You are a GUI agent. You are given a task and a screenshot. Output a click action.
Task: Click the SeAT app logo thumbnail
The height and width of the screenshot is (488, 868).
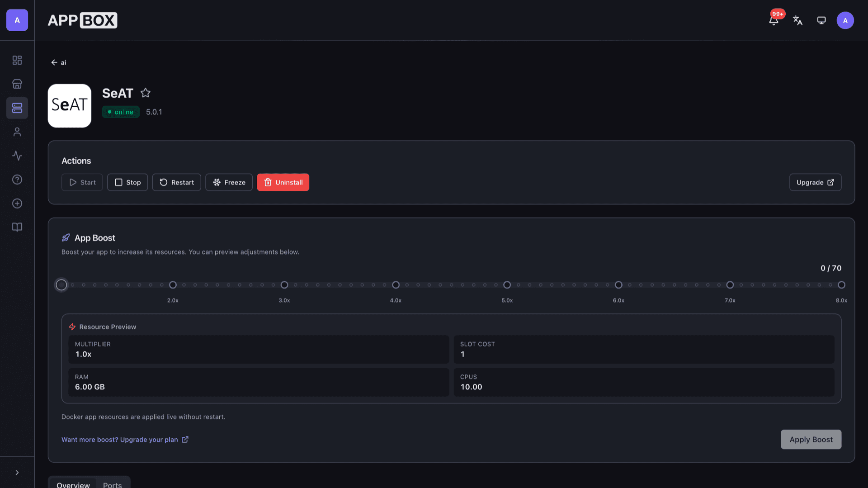pyautogui.click(x=70, y=106)
